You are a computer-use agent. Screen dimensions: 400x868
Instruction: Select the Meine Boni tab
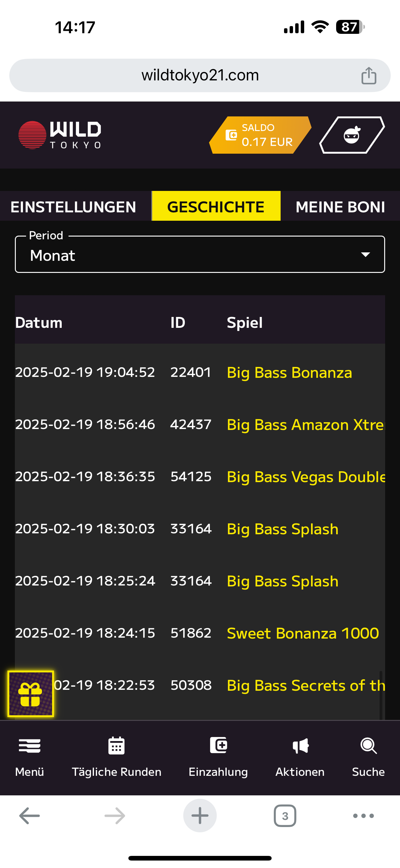tap(340, 206)
